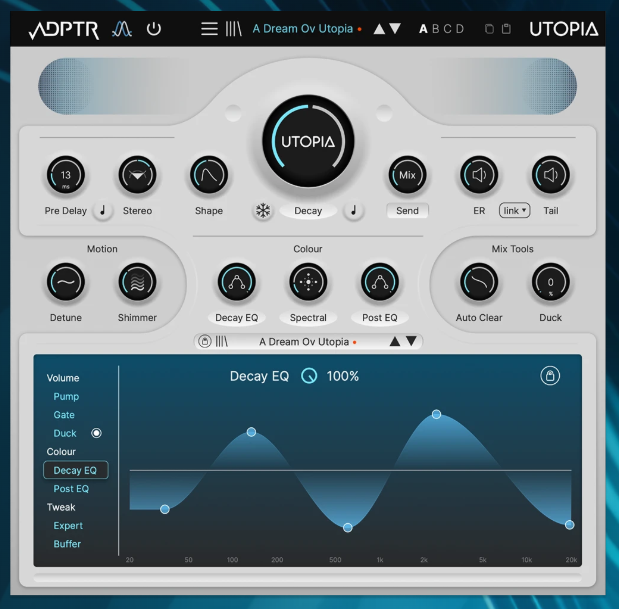
Task: Toggle the plugin power bypass icon
Action: pyautogui.click(x=154, y=29)
